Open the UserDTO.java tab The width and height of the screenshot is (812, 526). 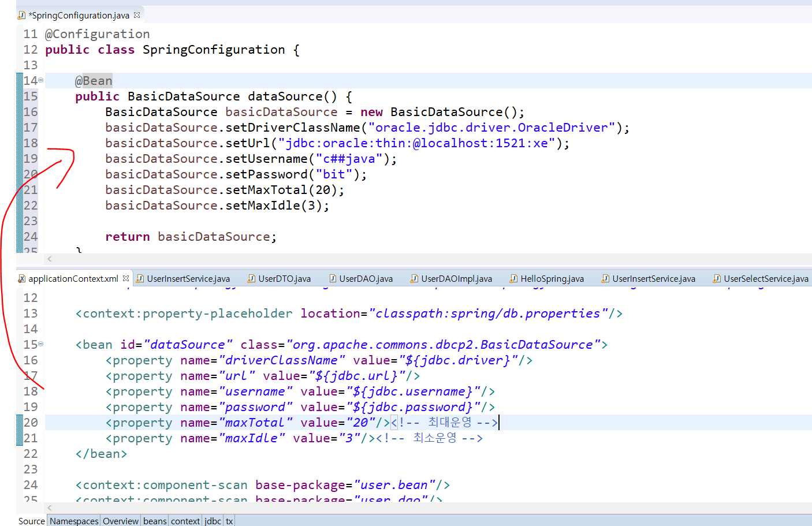[284, 278]
